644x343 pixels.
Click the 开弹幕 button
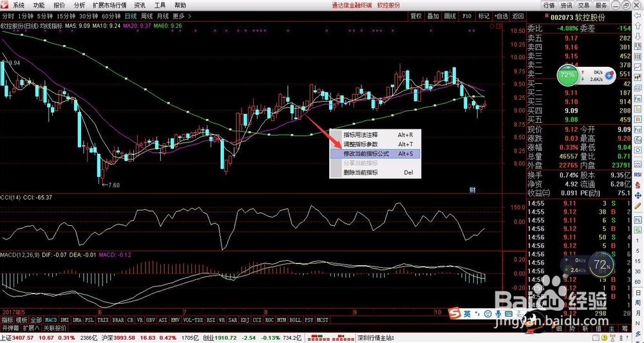pos(10,328)
